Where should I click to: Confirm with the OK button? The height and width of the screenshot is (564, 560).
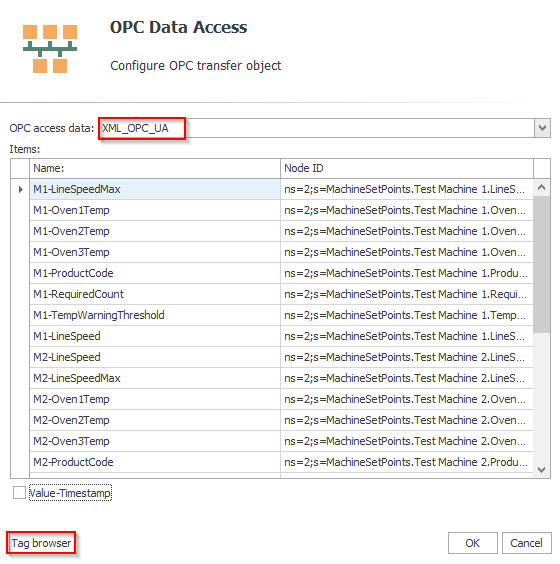coord(473,543)
